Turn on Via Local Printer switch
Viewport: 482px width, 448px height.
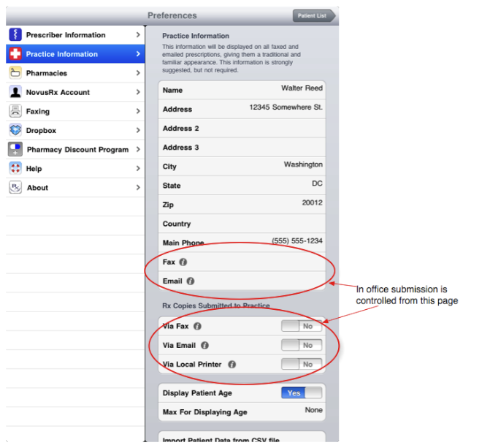301,364
